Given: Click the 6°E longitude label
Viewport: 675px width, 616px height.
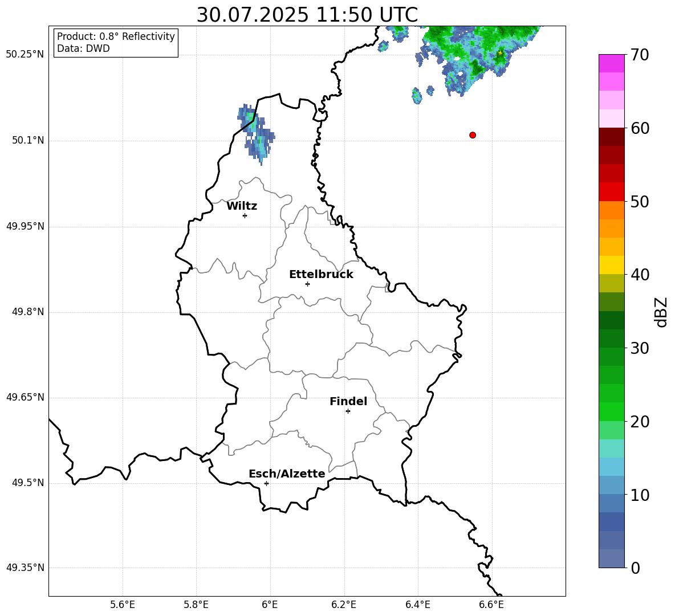Looking at the screenshot, I should click(270, 605).
